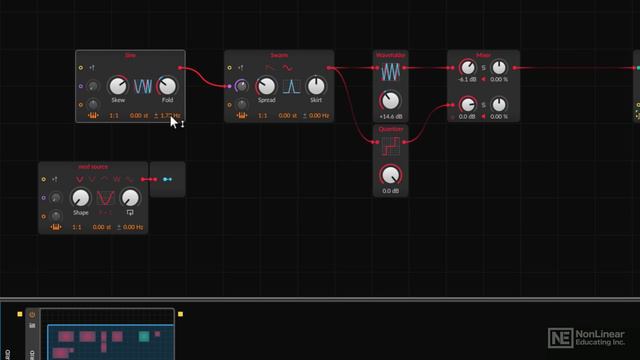The height and width of the screenshot is (360, 640).
Task: Select third shape icon in mod source
Action: 104,179
